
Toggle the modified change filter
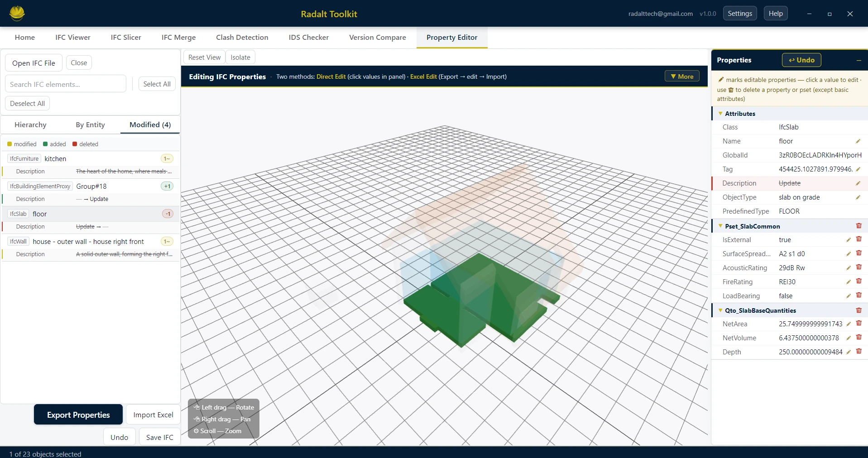coord(21,144)
